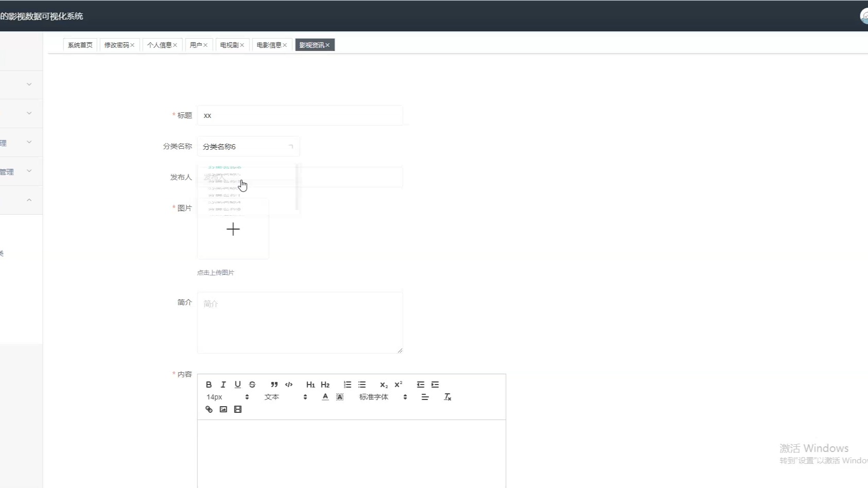Expand the sidebar menu ending in 理
This screenshot has height=488, width=868.
(x=29, y=142)
